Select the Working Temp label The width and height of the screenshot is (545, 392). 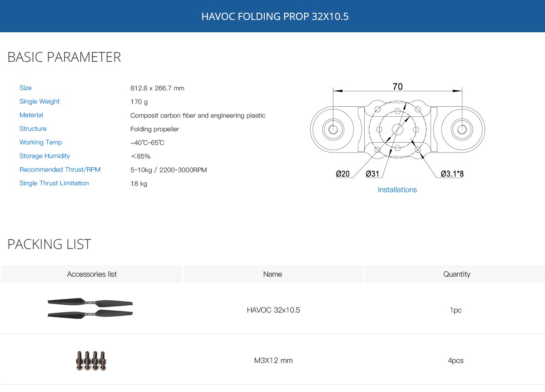click(x=40, y=142)
